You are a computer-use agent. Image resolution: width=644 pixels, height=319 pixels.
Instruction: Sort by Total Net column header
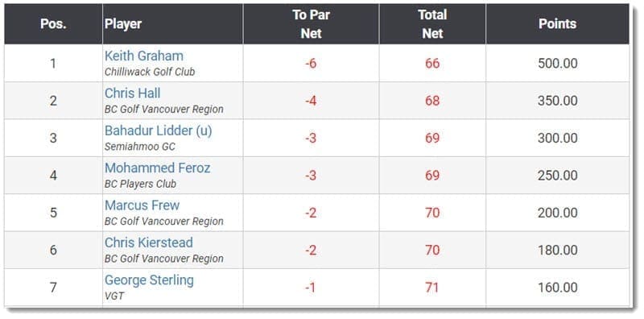(432, 24)
